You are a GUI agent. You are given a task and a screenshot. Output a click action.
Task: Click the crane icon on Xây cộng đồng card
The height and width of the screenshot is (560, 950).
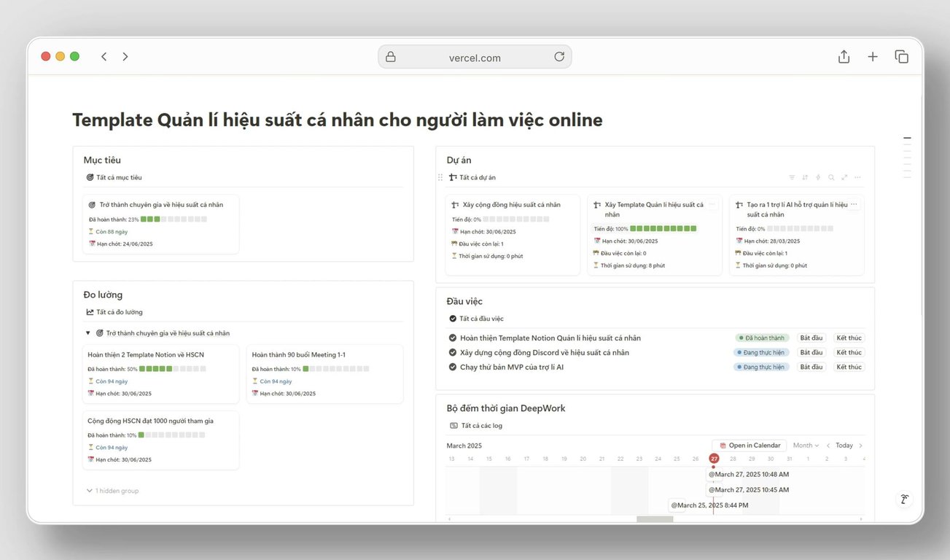pos(456,205)
